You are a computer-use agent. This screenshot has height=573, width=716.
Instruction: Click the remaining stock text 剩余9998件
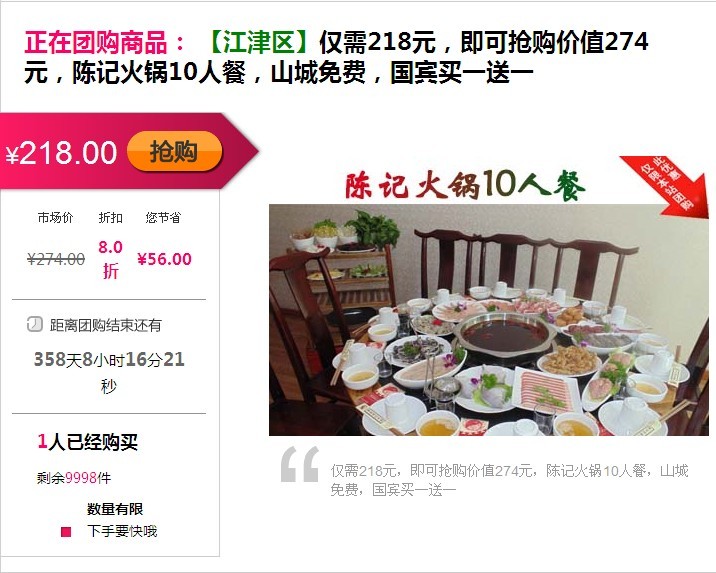74,478
